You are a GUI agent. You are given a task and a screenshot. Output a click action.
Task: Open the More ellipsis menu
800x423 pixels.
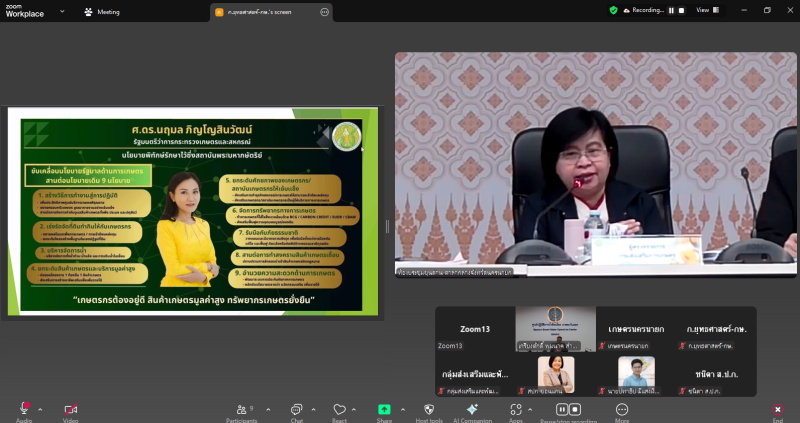621,409
